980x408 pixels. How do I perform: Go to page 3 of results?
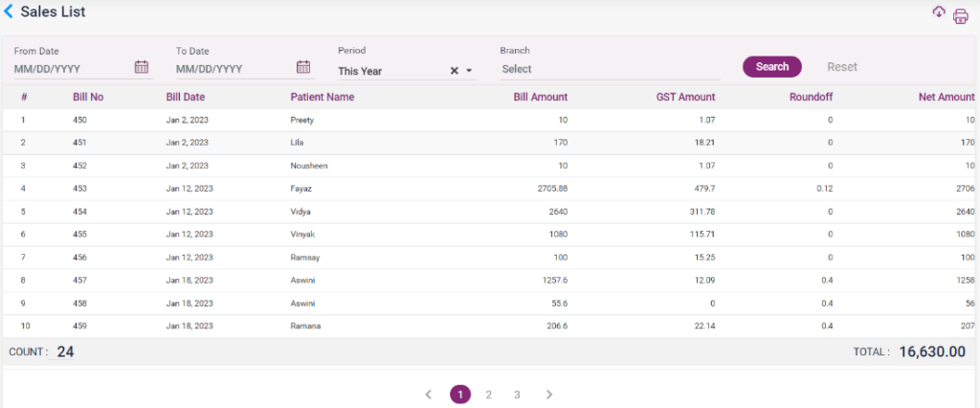(517, 395)
